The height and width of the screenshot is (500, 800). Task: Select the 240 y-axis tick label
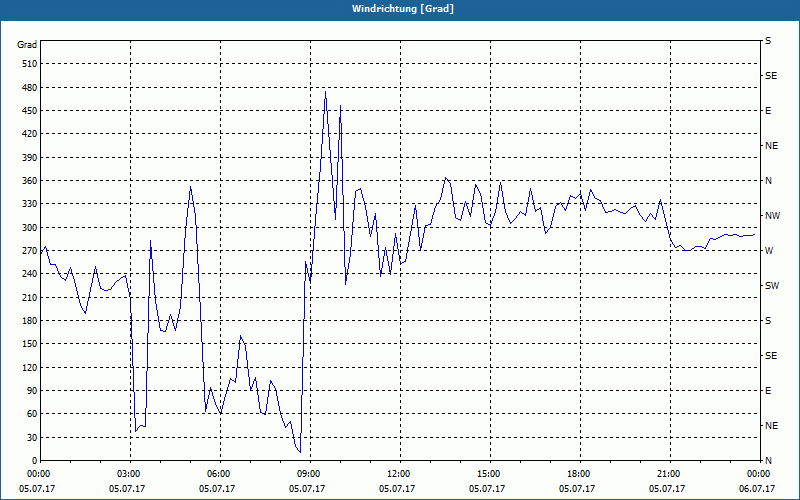30,274
